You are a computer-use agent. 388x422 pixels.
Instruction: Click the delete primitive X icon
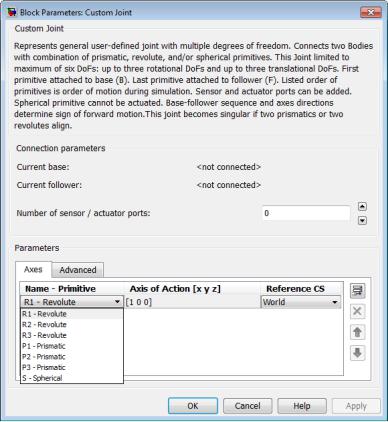357,312
